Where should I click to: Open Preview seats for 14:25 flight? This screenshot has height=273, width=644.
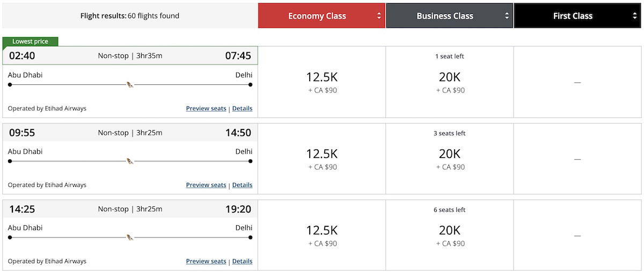pyautogui.click(x=206, y=261)
